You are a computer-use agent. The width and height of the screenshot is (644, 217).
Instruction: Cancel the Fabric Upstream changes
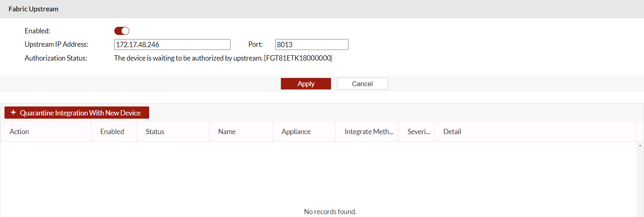coord(362,84)
